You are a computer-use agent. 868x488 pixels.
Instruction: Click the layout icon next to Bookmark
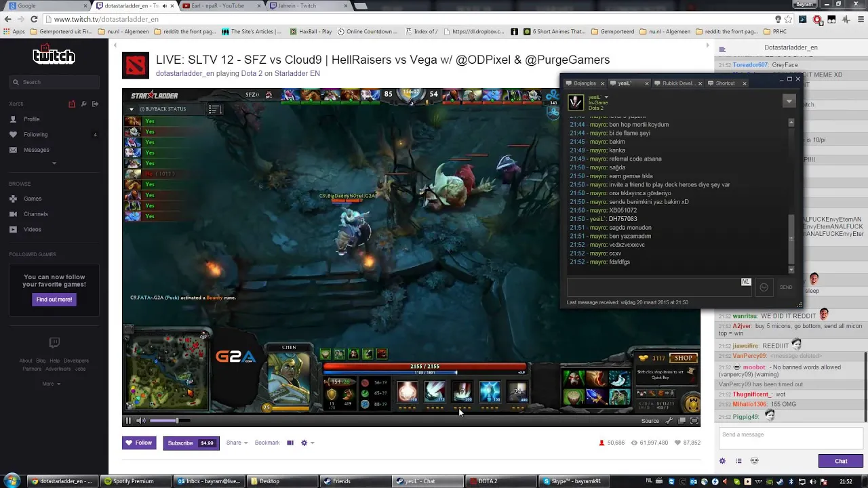[x=290, y=443]
